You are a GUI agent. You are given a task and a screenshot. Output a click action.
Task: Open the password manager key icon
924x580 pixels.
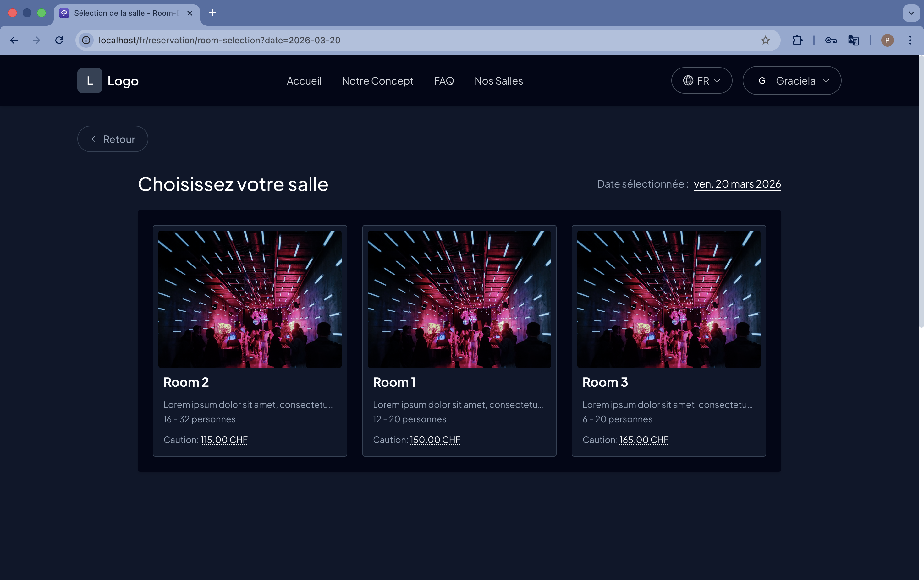[831, 40]
